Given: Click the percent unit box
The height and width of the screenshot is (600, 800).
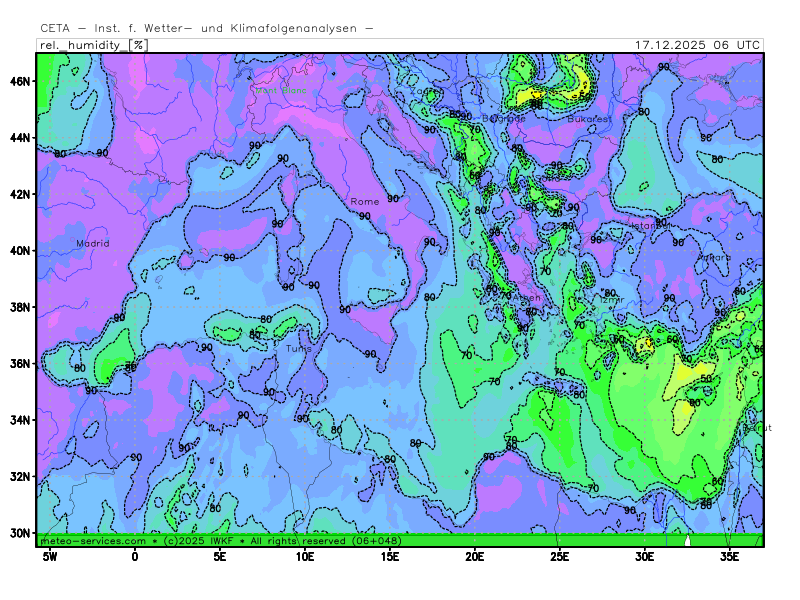Looking at the screenshot, I should pyautogui.click(x=138, y=45).
